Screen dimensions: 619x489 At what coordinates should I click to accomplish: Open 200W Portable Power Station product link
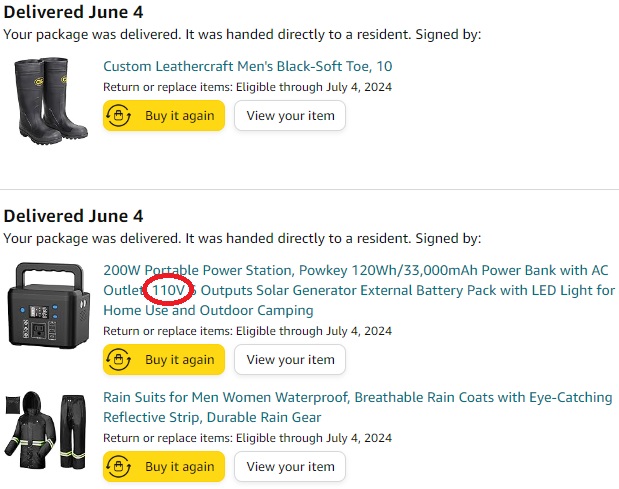coord(359,290)
